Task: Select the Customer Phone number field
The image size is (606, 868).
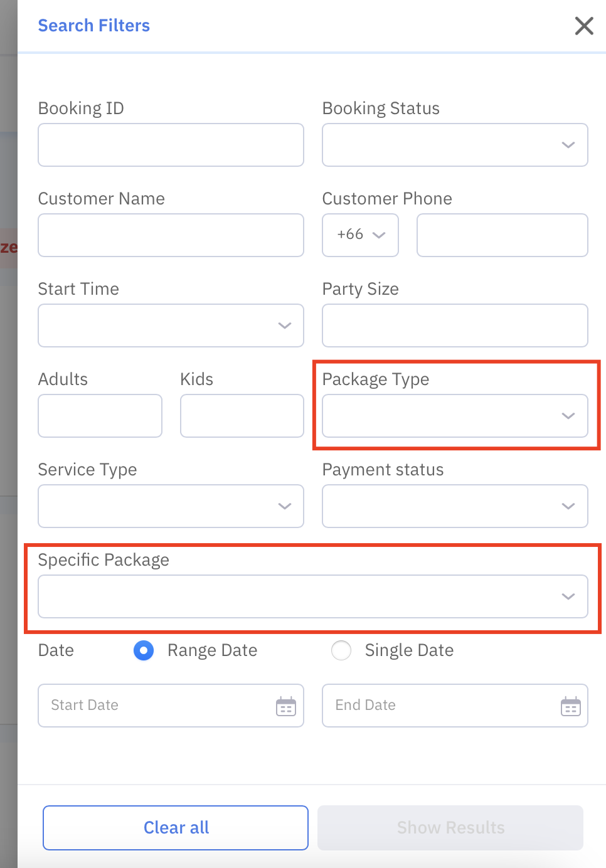Action: (x=502, y=235)
